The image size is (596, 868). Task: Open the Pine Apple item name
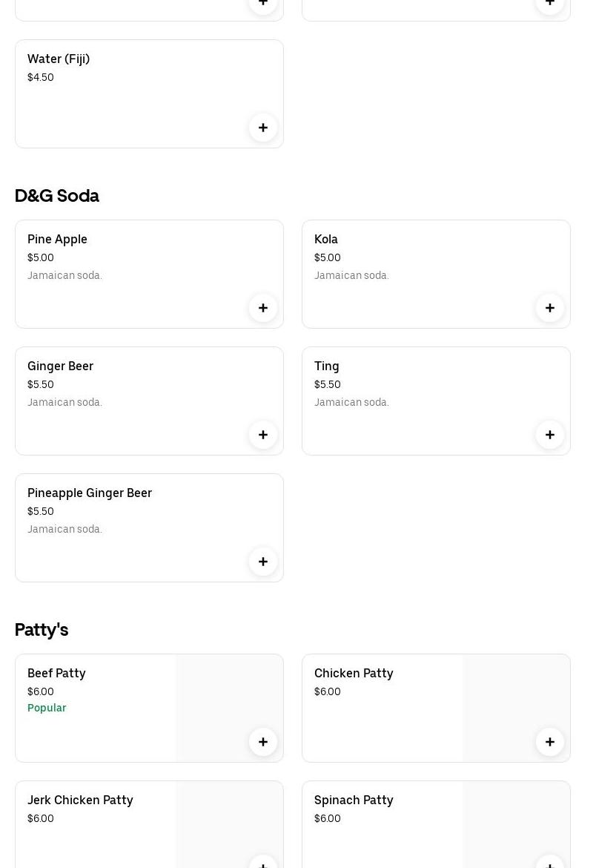pos(57,239)
